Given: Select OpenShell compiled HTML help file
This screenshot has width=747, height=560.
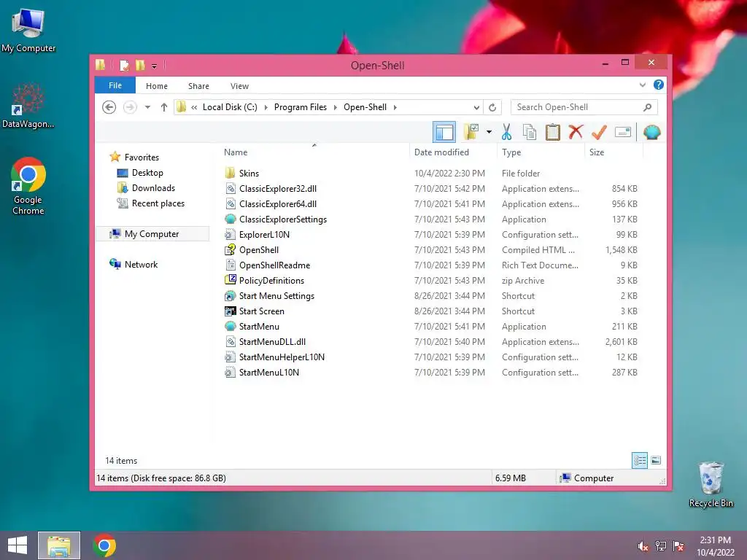Looking at the screenshot, I should point(259,249).
